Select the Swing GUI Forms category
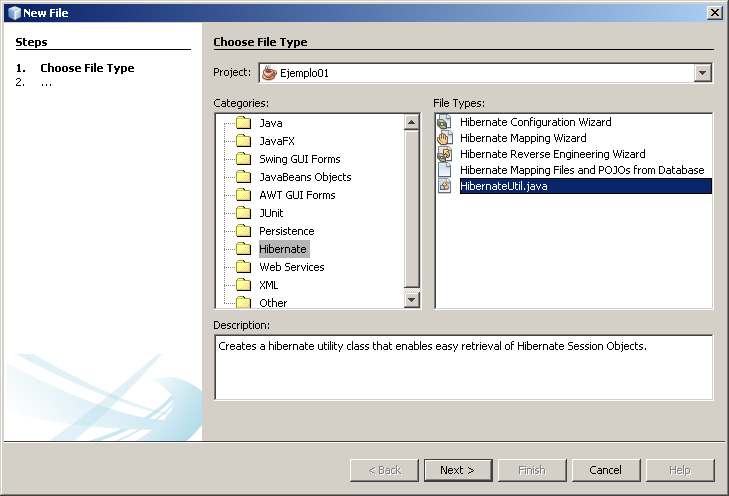Viewport: 729px width, 496px height. click(299, 159)
